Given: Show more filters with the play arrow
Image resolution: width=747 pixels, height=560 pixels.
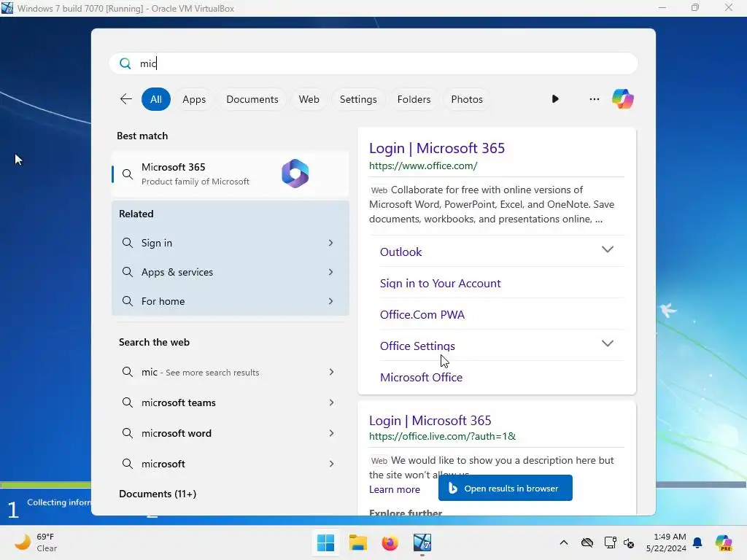Looking at the screenshot, I should (x=555, y=99).
